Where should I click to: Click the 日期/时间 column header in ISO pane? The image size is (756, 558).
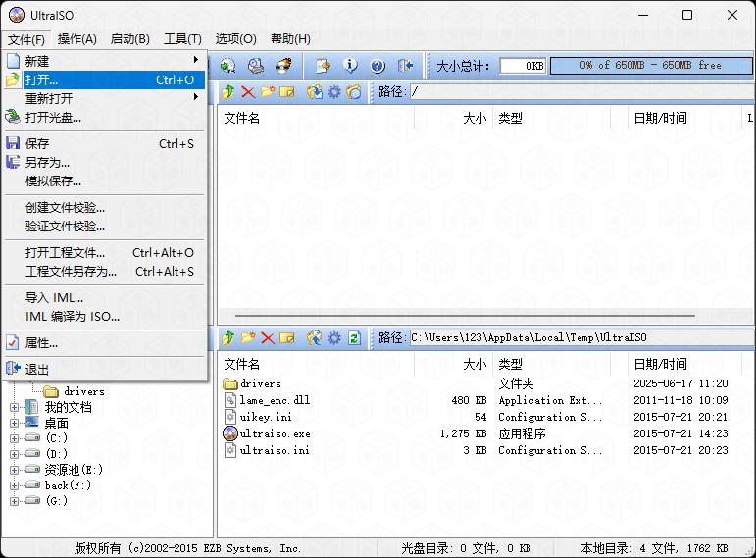[x=660, y=118]
